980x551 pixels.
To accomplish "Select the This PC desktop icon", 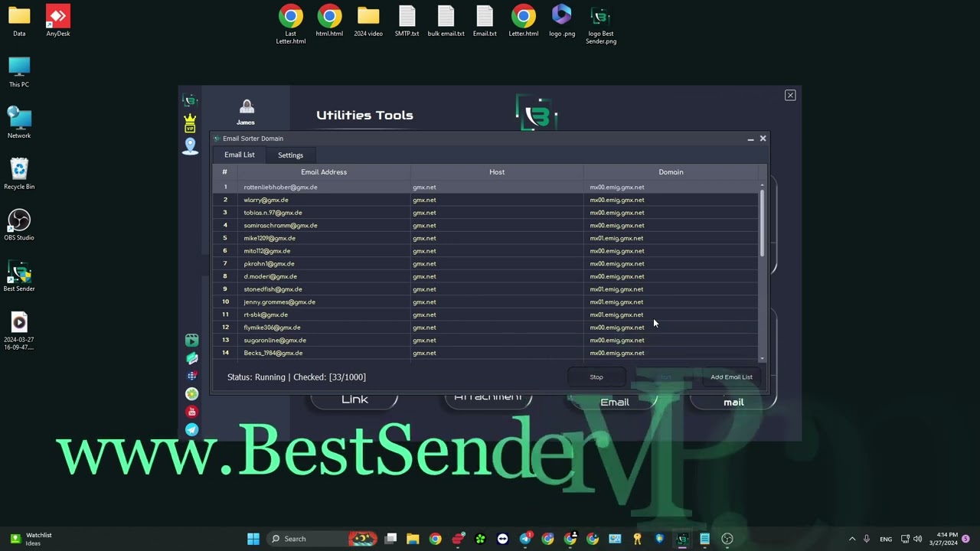I will [x=19, y=72].
